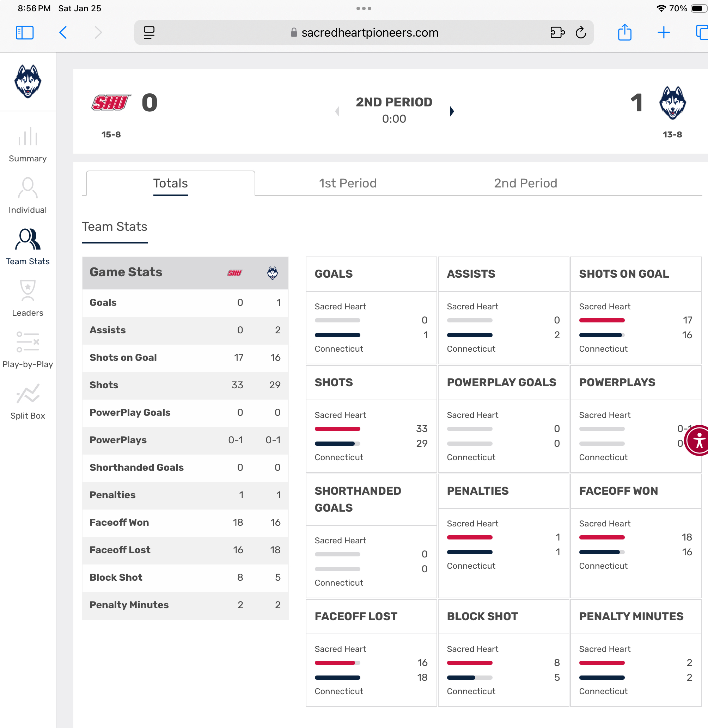This screenshot has height=728, width=708.
Task: Check the battery indicator in status bar
Action: tap(698, 8)
